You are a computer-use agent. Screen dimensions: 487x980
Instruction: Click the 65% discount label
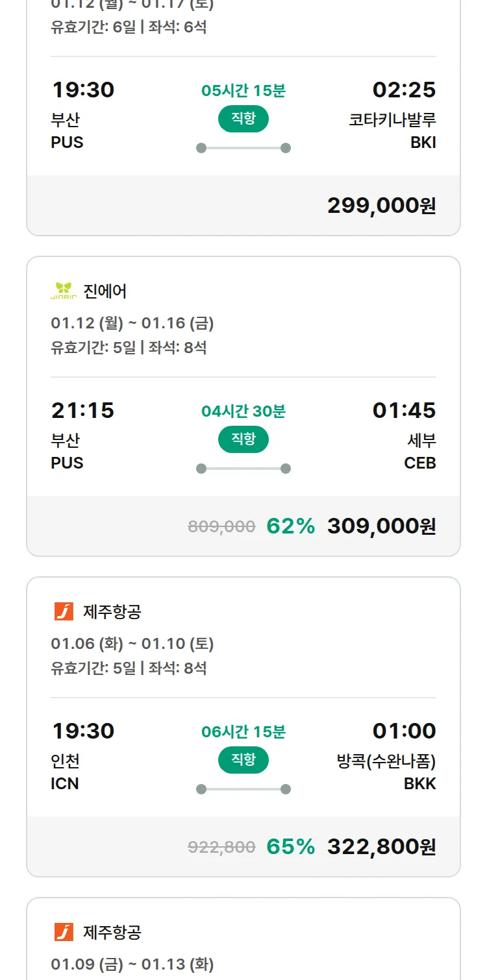coord(290,847)
